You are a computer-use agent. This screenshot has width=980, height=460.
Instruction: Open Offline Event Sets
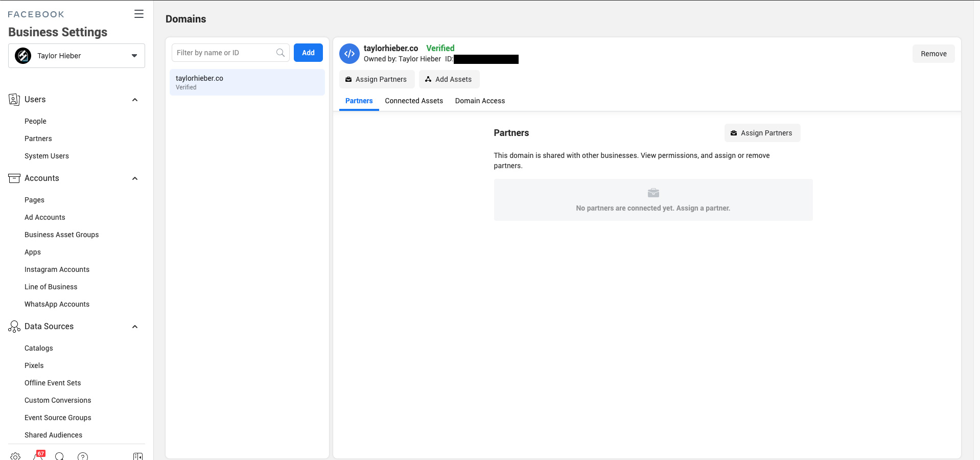click(53, 383)
